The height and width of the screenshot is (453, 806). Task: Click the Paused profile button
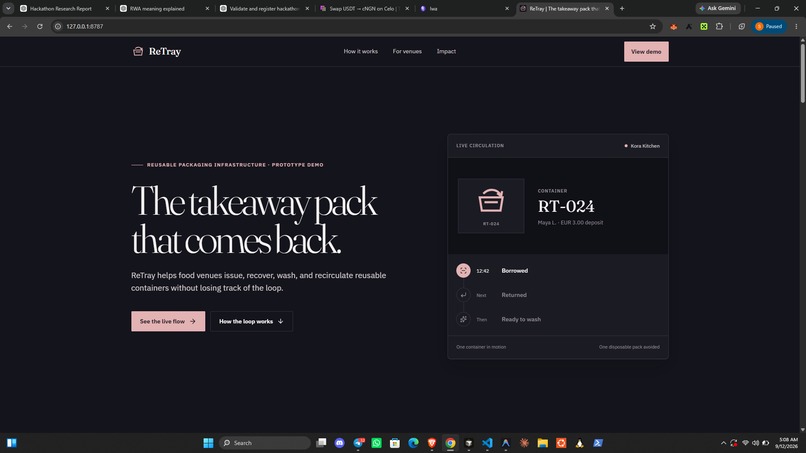[x=769, y=26]
